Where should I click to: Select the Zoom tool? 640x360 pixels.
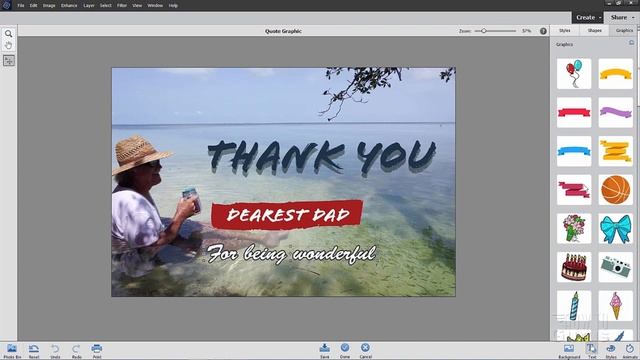9,34
